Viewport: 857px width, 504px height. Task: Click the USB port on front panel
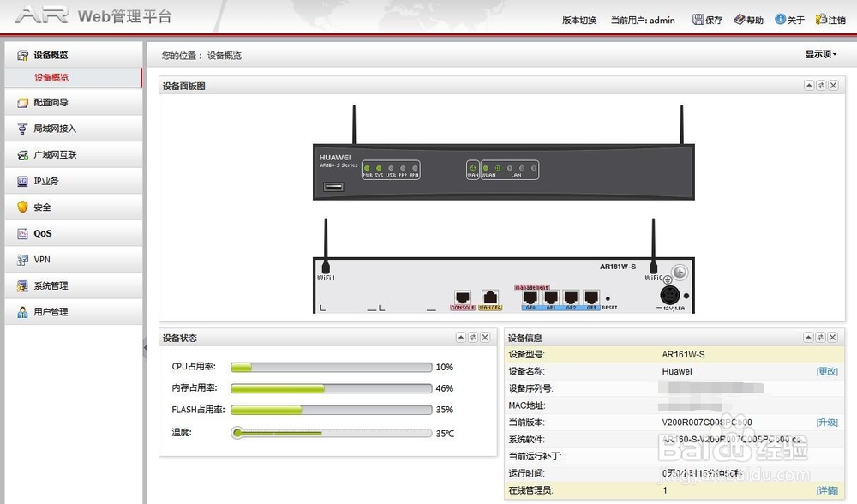(333, 187)
